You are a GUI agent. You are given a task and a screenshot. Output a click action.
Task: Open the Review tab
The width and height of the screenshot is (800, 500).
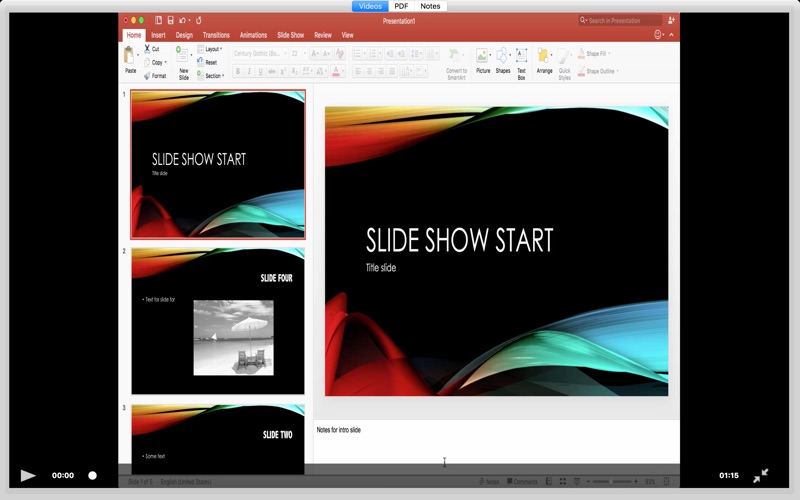pyautogui.click(x=323, y=35)
